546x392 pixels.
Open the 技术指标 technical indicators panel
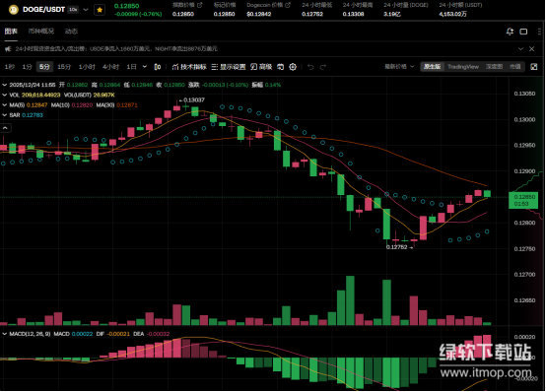(x=189, y=67)
